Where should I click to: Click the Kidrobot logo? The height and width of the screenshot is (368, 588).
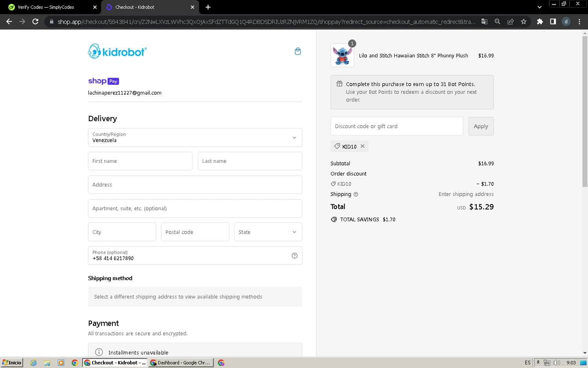click(117, 51)
